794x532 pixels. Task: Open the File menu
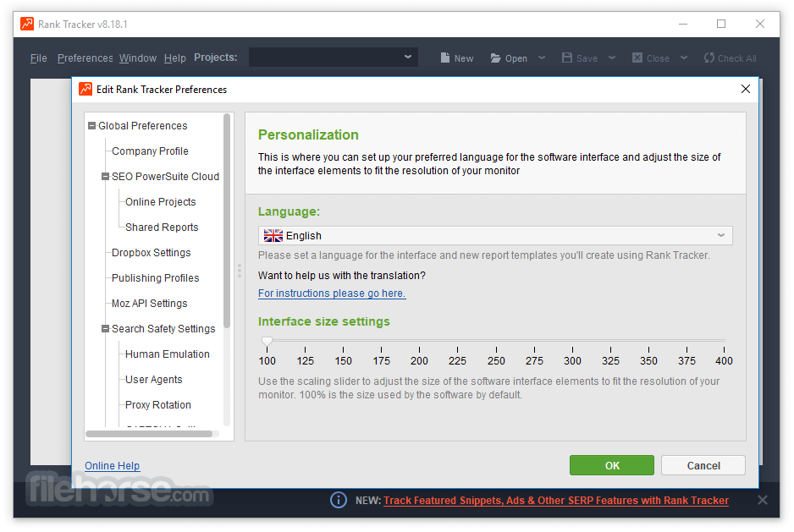click(x=38, y=58)
